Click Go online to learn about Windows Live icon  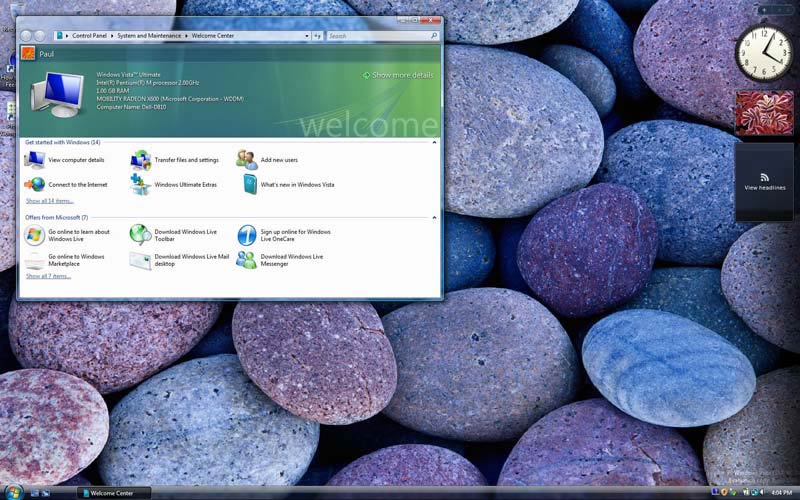point(34,235)
